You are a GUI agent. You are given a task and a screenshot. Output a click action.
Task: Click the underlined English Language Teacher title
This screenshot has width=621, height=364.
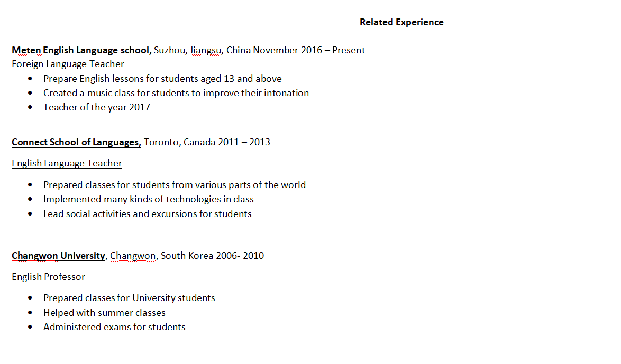pyautogui.click(x=67, y=163)
